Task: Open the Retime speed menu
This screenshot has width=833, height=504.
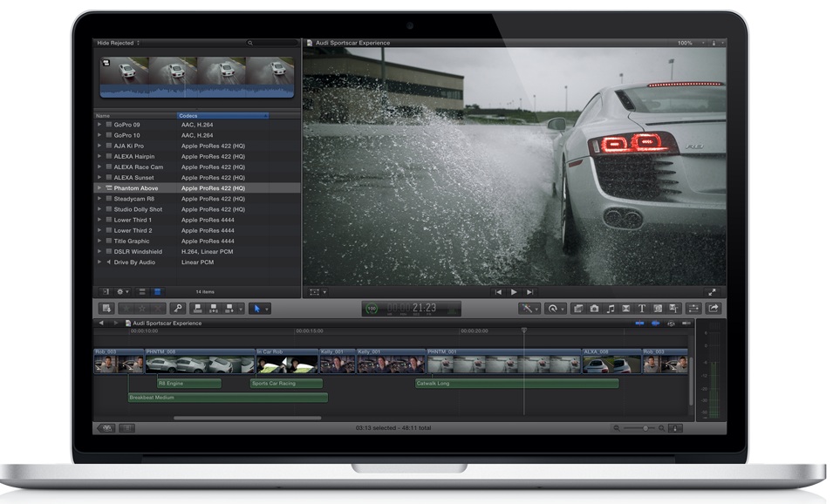Action: pos(555,308)
